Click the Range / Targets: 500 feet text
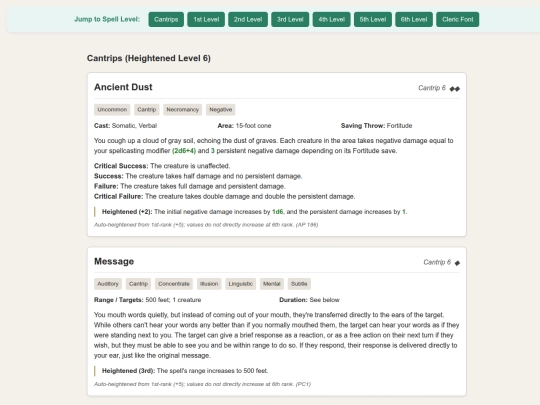The height and width of the screenshot is (405, 540). [147, 300]
